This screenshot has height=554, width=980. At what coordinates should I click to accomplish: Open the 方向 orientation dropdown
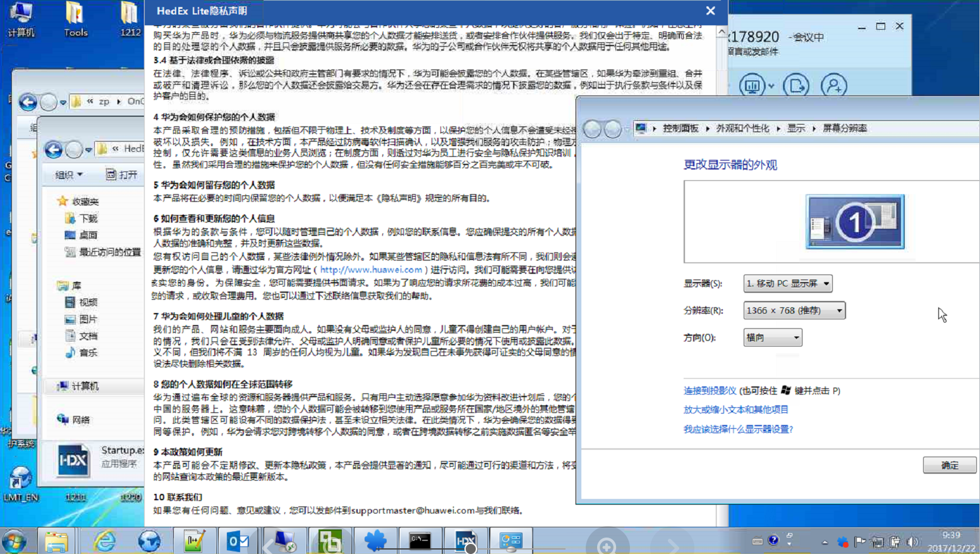tap(773, 338)
